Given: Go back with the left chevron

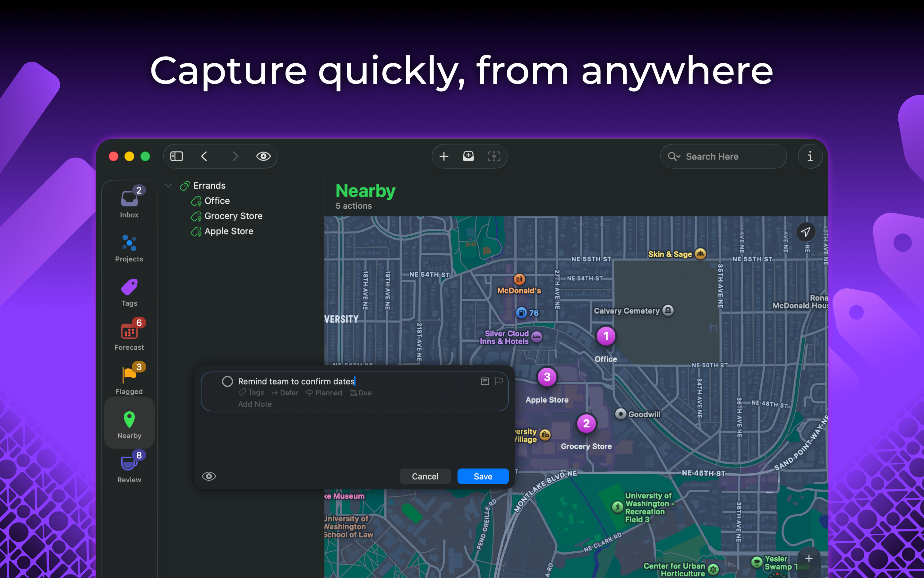Looking at the screenshot, I should (x=204, y=156).
